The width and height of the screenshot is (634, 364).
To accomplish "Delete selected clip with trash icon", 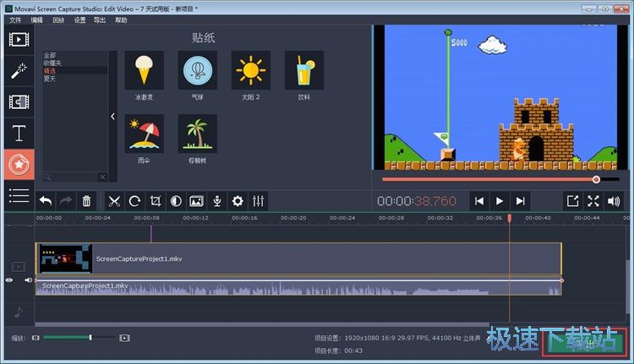I will [x=86, y=201].
